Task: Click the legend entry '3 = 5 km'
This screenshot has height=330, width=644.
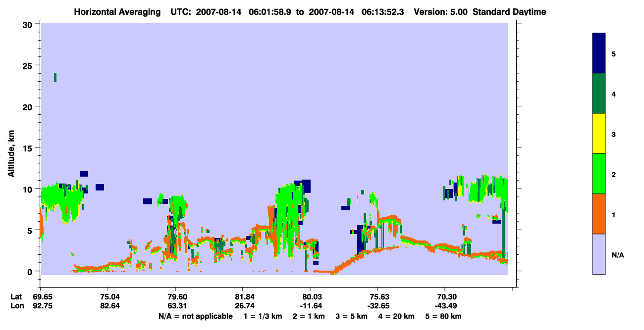Action: click(352, 316)
